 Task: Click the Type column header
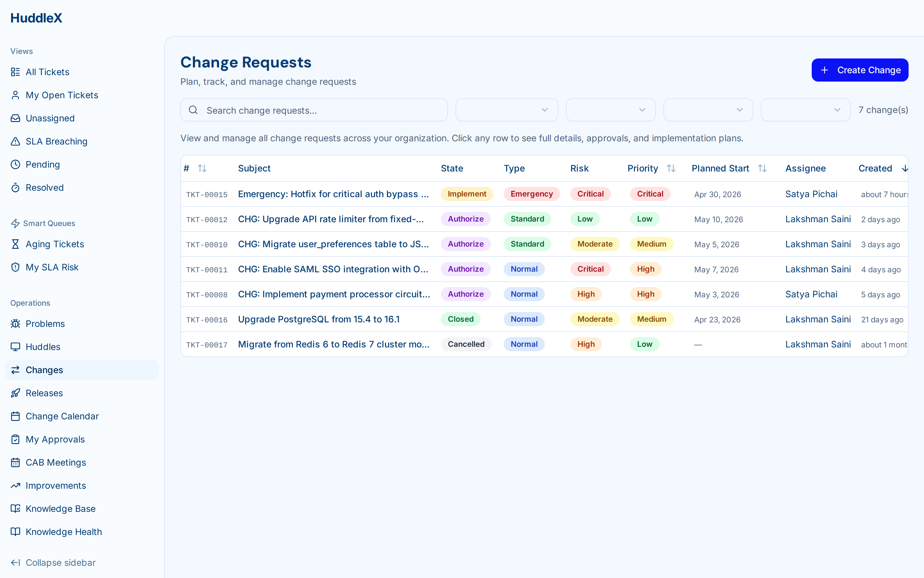tap(514, 168)
